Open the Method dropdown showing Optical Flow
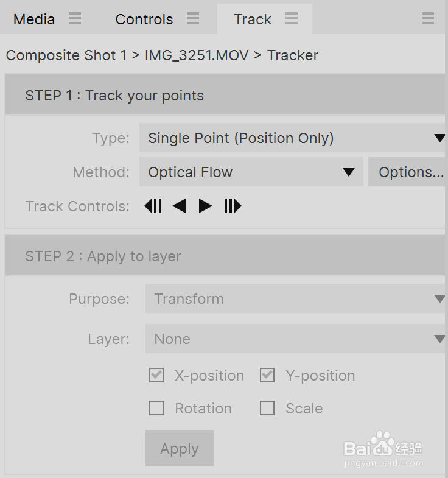This screenshot has height=478, width=448. tap(251, 172)
